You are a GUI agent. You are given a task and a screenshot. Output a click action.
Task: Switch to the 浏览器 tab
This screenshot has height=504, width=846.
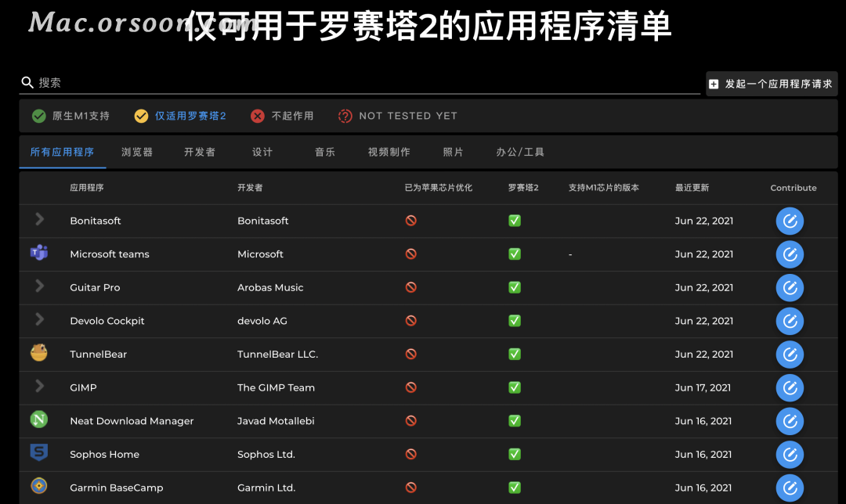coord(137,152)
